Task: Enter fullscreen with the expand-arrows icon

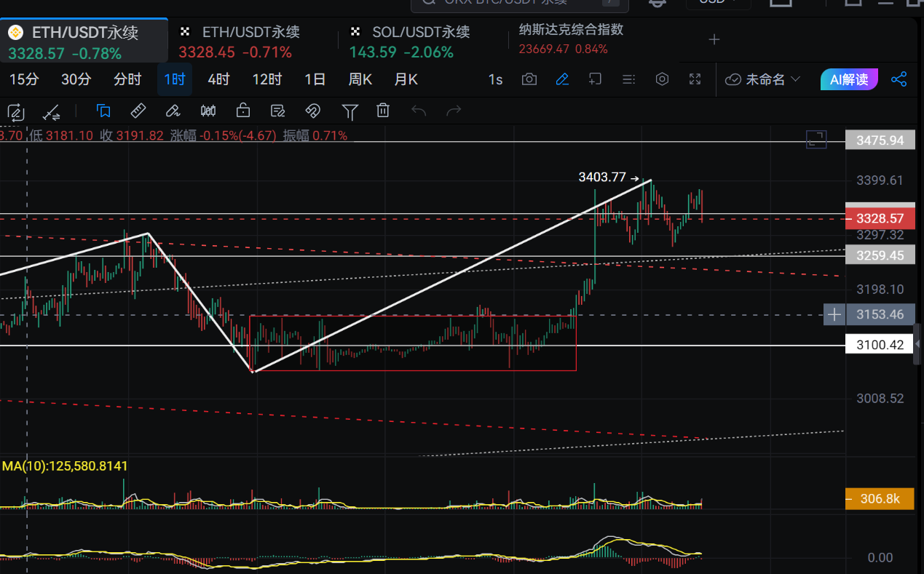Action: (695, 79)
